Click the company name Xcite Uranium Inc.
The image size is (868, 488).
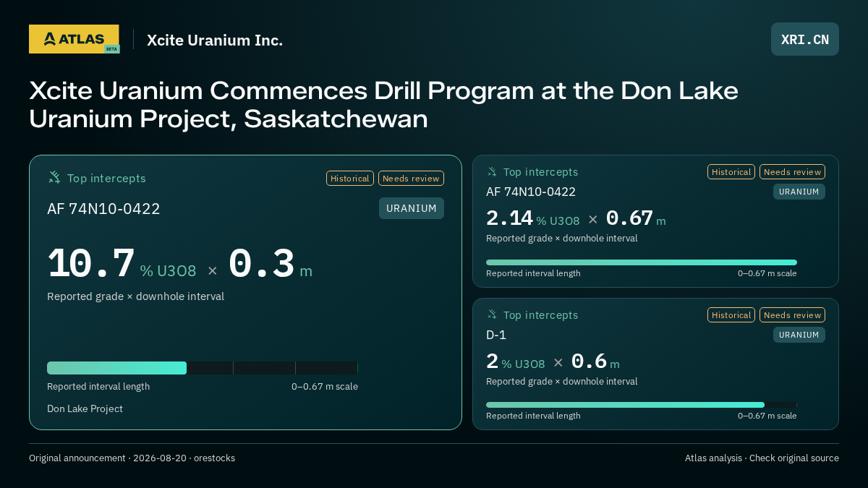(215, 40)
